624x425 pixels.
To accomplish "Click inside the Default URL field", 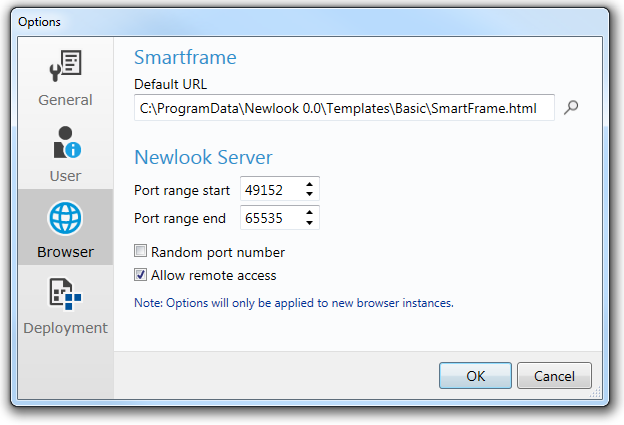I will (x=344, y=108).
